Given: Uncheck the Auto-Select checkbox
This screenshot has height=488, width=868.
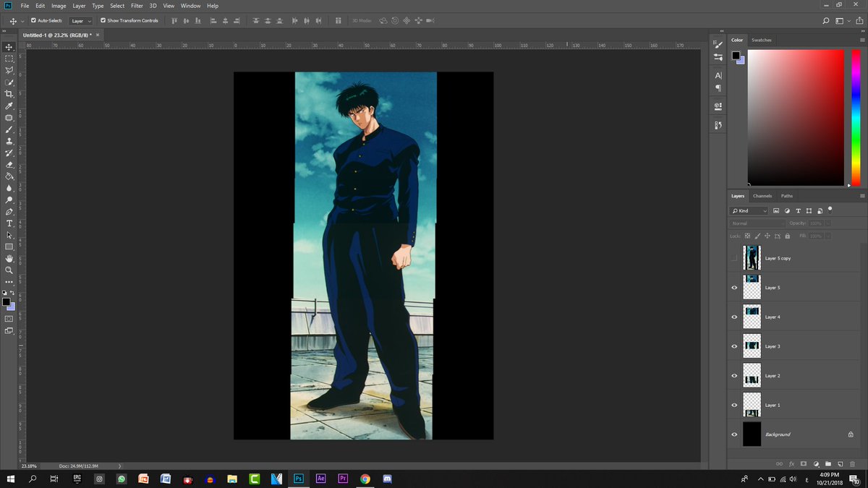Looking at the screenshot, I should tap(33, 20).
